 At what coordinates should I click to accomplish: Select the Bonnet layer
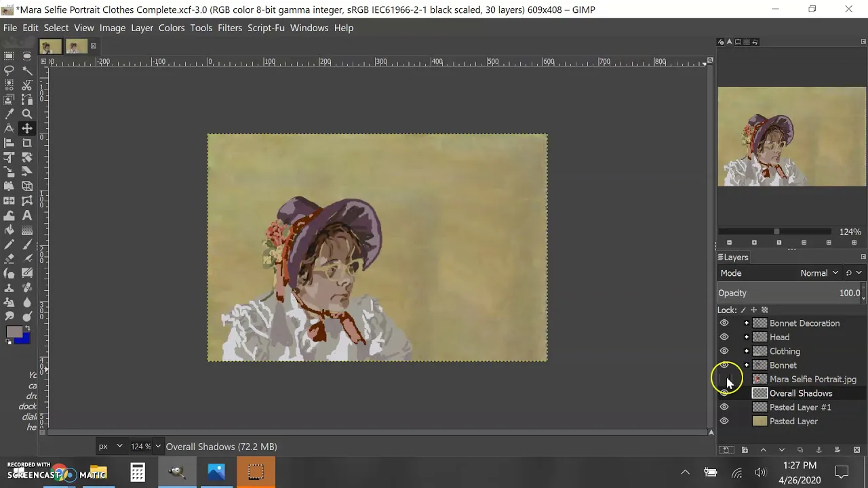[783, 365]
